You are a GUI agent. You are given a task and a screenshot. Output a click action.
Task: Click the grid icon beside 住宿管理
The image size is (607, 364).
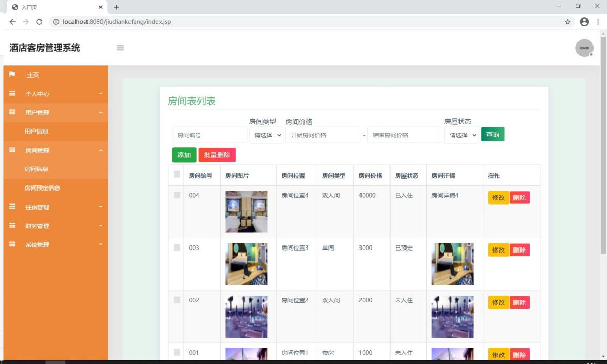(x=12, y=207)
